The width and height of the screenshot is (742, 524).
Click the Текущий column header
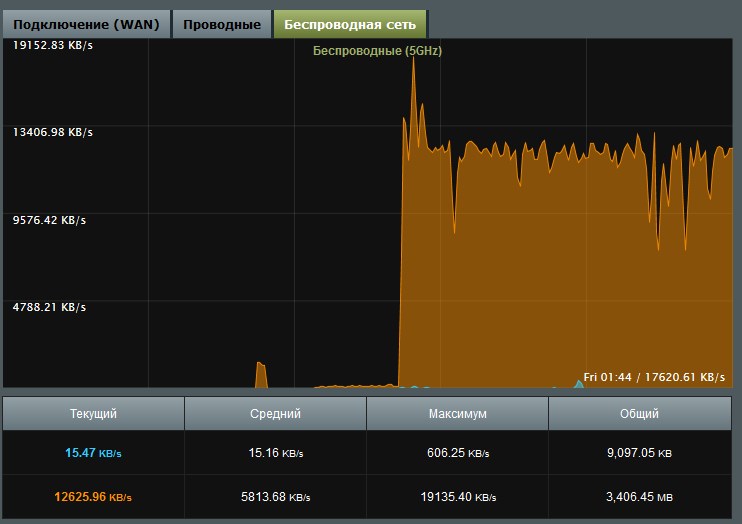tap(93, 413)
